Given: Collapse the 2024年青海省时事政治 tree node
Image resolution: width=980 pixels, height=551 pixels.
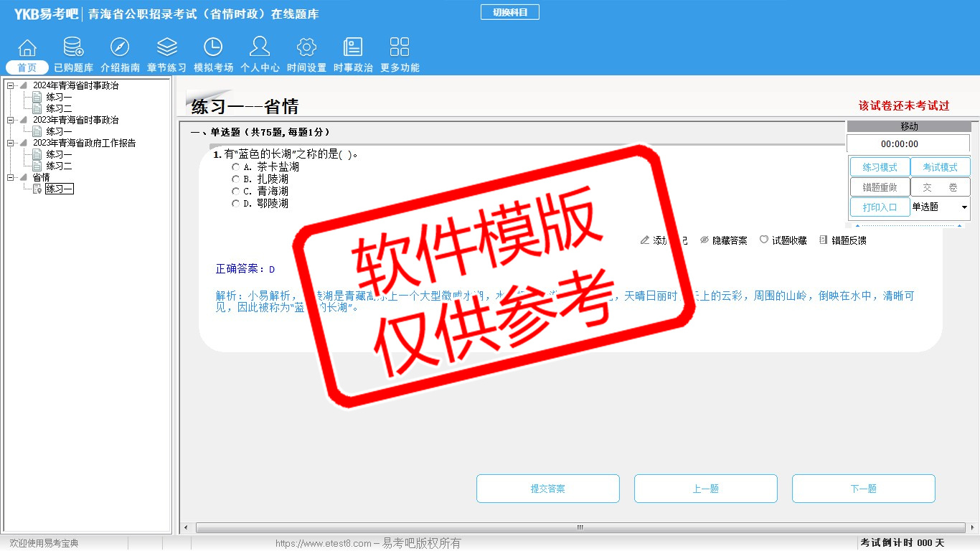Looking at the screenshot, I should click(x=11, y=86).
